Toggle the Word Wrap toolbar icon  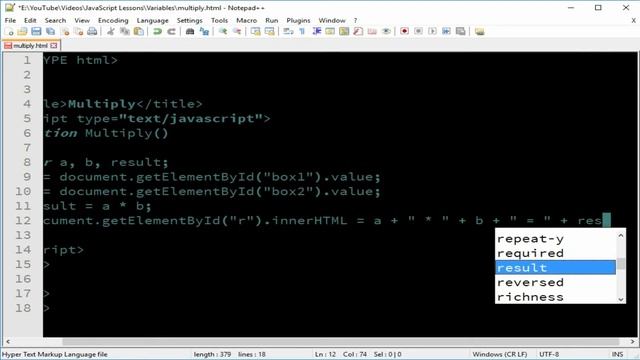point(287,31)
